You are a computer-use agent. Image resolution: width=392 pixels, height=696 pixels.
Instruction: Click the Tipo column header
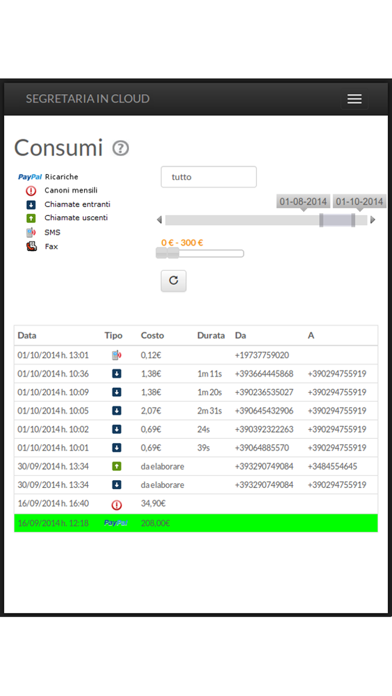coord(114,336)
